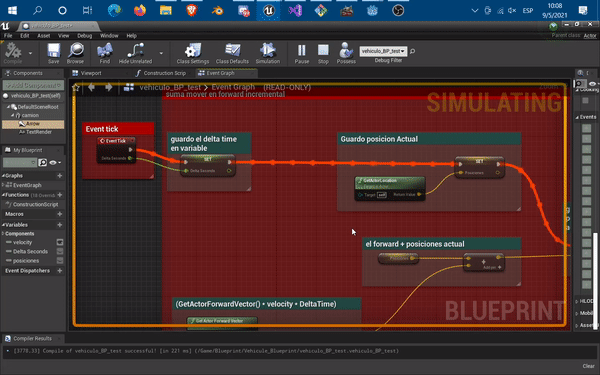Open the File menu
Screen dimensions: 600x375
[x=8, y=36]
